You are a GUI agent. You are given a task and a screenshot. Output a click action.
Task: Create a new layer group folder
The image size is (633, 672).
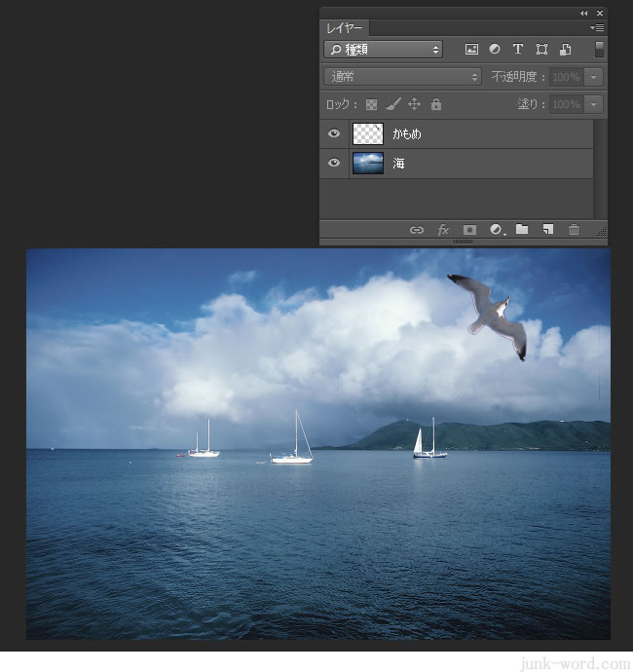pyautogui.click(x=522, y=230)
